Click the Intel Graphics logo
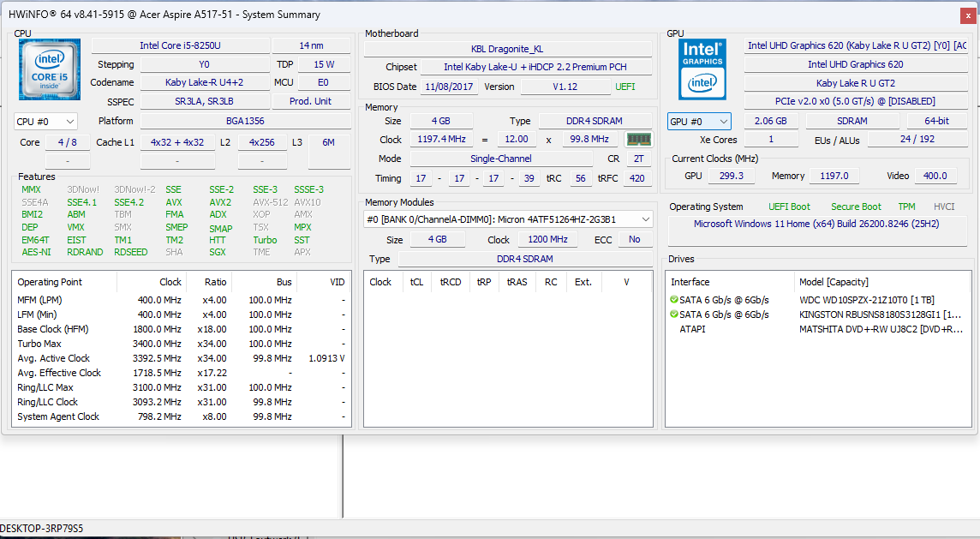The height and width of the screenshot is (539, 980). coord(702,69)
